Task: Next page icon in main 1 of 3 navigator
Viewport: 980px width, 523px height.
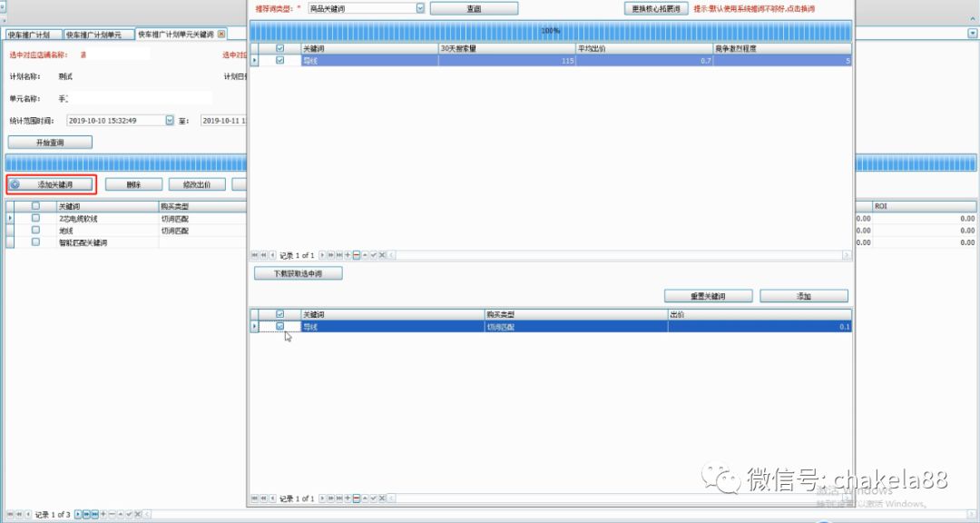Action: [x=86, y=514]
